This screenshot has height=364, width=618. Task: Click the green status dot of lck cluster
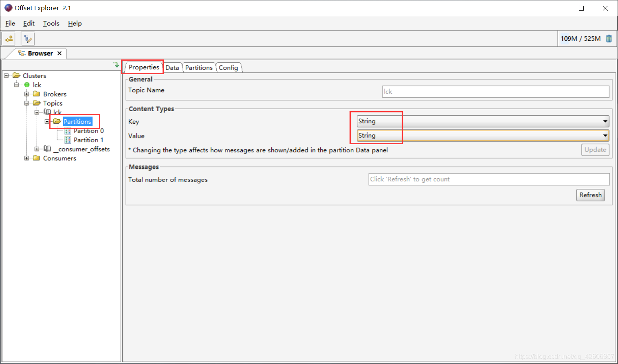point(27,85)
